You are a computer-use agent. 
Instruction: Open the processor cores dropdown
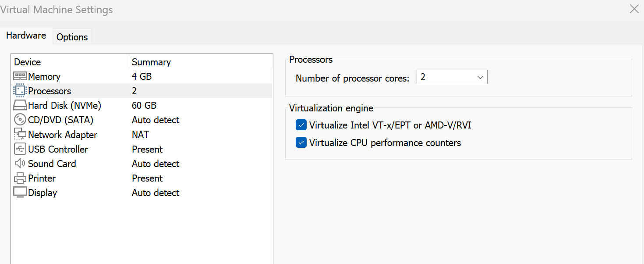click(x=452, y=78)
